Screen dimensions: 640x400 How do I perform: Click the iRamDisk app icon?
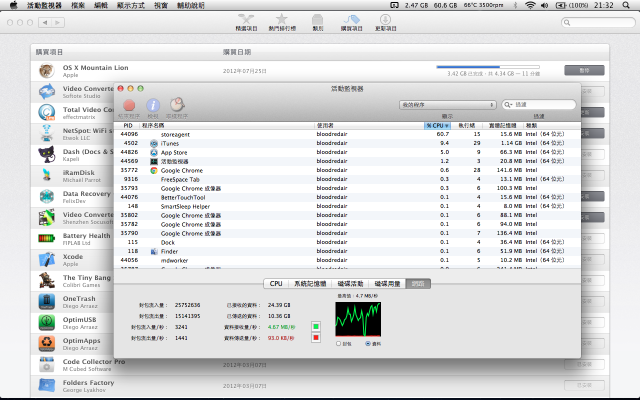(x=47, y=176)
